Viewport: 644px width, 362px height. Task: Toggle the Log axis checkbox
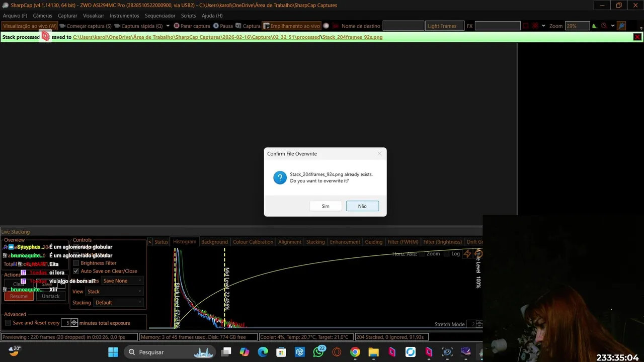[446, 254]
